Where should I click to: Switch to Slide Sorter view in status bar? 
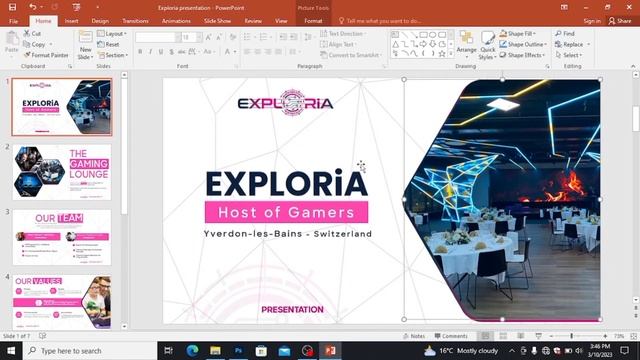pyautogui.click(x=503, y=336)
